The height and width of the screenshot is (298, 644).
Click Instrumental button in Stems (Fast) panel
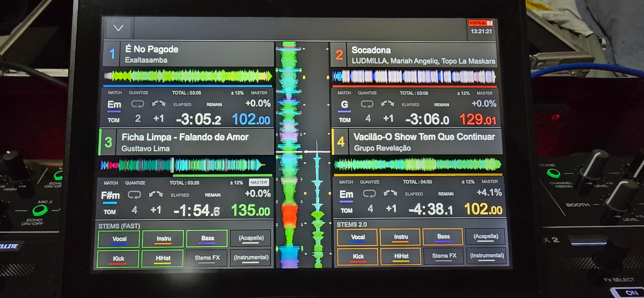tap(251, 258)
